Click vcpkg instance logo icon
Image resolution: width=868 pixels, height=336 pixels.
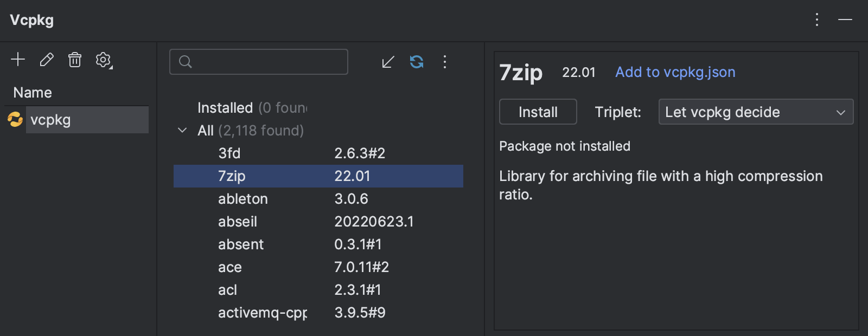click(15, 119)
